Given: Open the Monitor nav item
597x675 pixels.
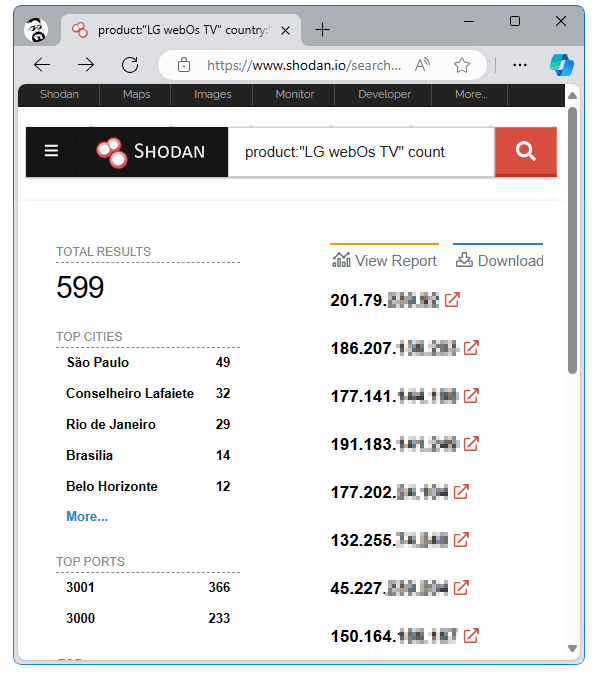Looking at the screenshot, I should 294,94.
